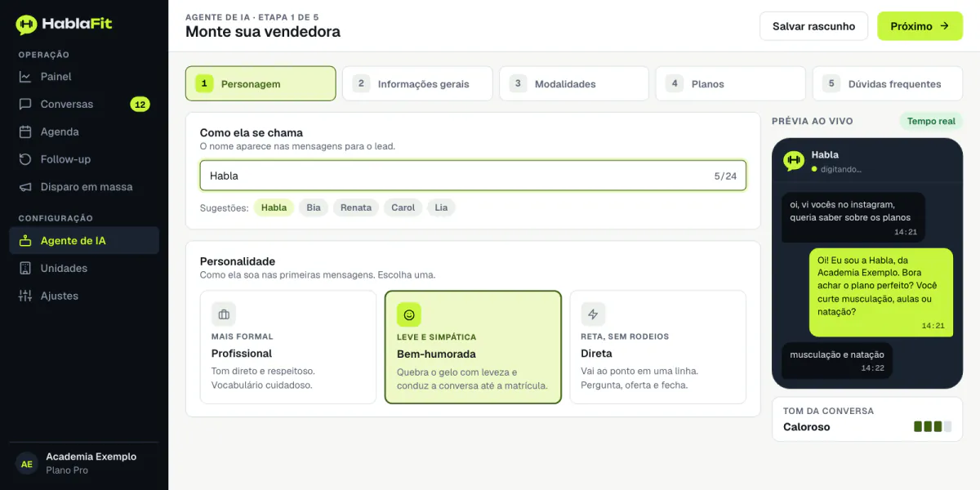Choose the Lia name suggestion
This screenshot has height=490, width=980.
click(441, 207)
